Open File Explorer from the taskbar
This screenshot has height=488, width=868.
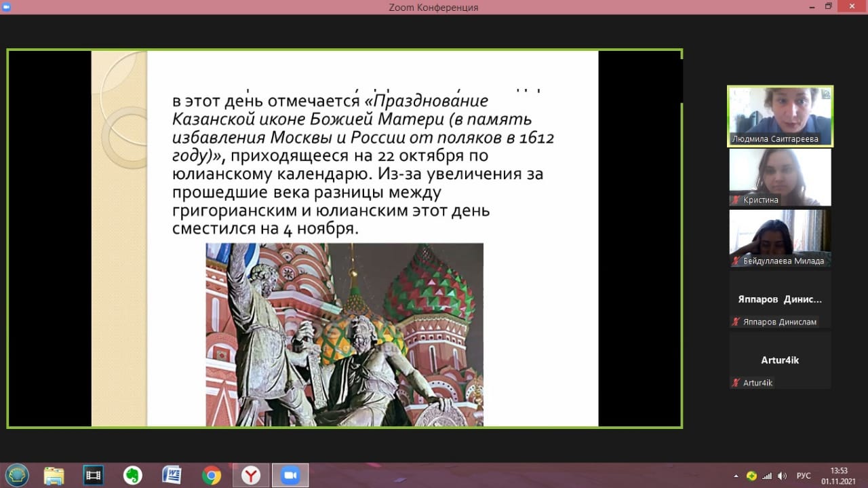54,475
